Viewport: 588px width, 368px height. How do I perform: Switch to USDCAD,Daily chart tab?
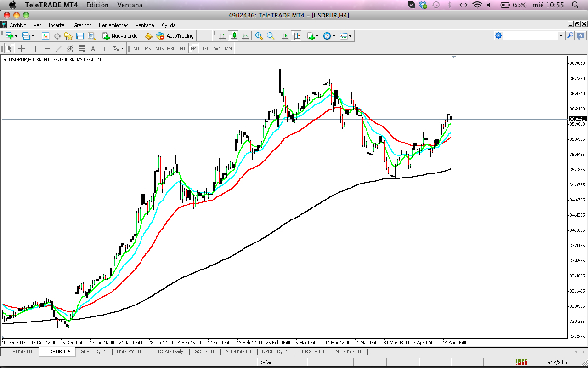pyautogui.click(x=168, y=351)
